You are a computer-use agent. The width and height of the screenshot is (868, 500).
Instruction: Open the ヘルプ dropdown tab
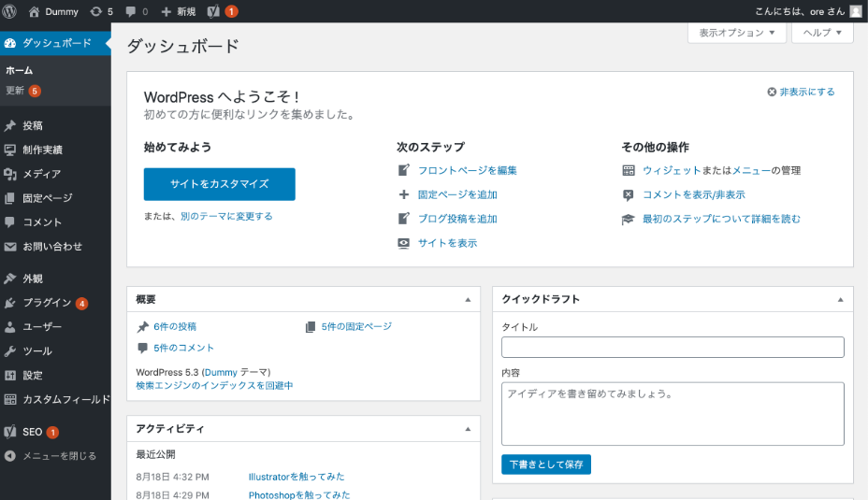tap(822, 33)
